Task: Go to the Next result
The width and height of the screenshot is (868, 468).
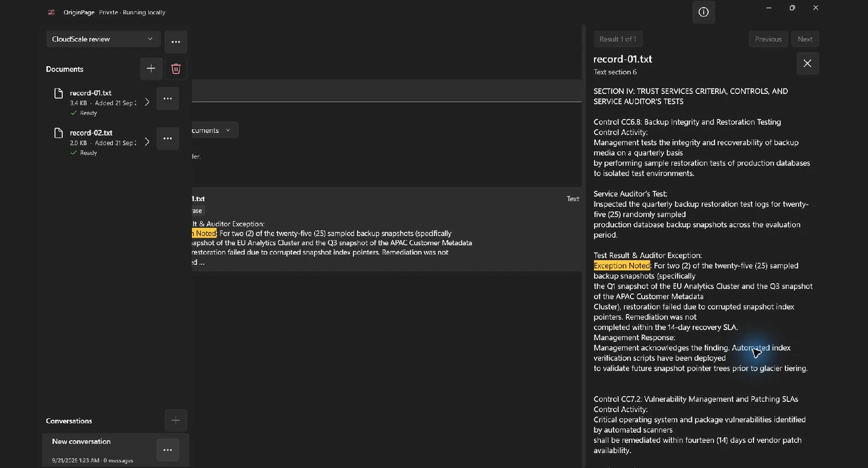Action: 805,39
